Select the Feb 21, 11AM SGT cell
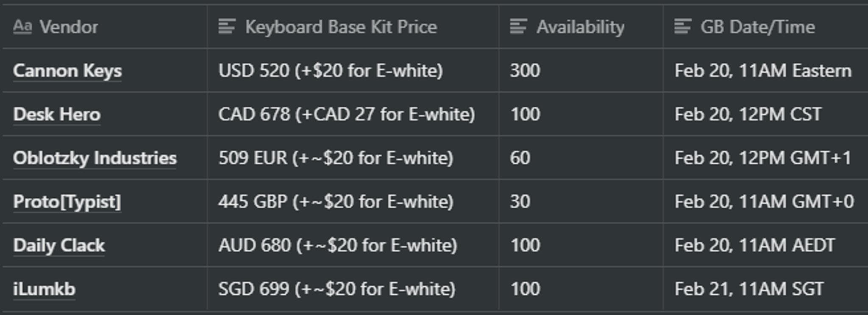Screen dimensions: 868x315 pyautogui.click(x=749, y=289)
